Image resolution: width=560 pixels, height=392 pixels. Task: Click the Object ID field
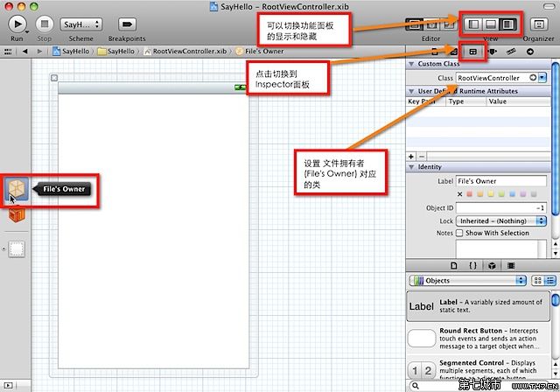[x=501, y=207]
